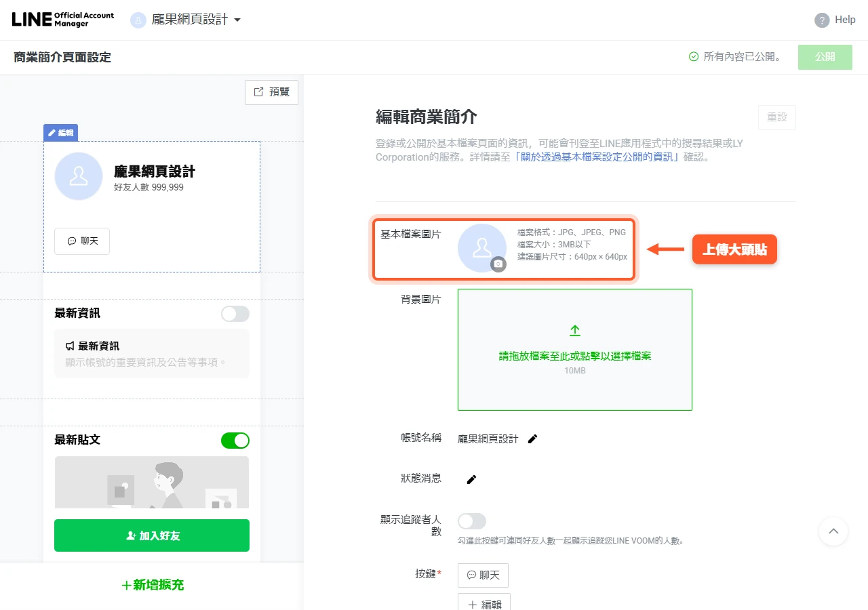
Task: Open the 預覽 preview button
Action: pyautogui.click(x=271, y=92)
